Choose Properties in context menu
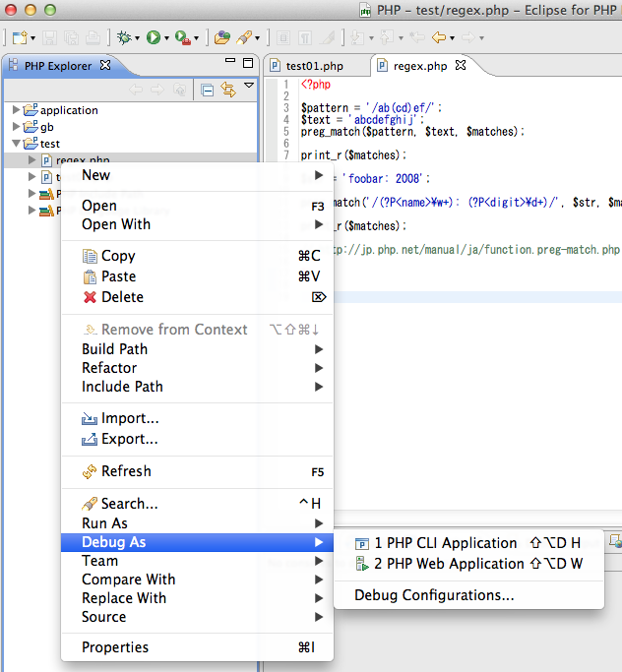622x672 pixels. click(x=197, y=647)
